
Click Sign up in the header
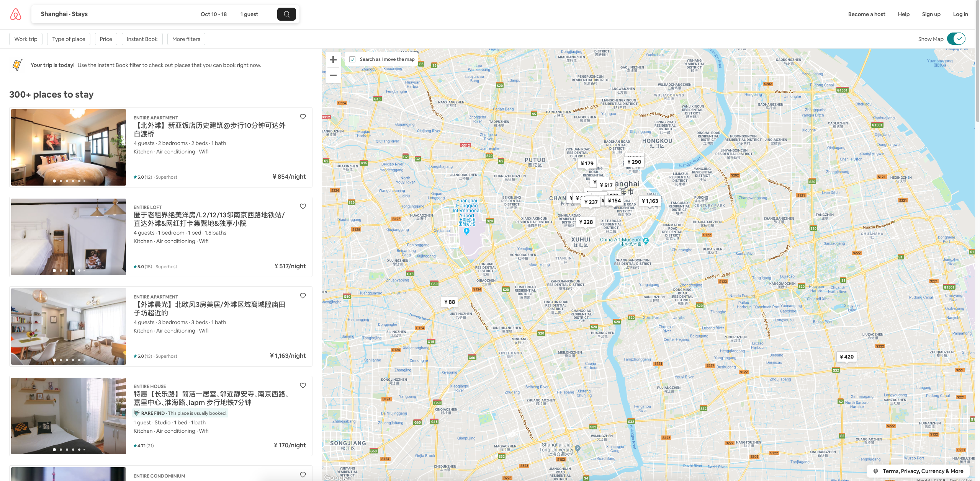pos(931,14)
